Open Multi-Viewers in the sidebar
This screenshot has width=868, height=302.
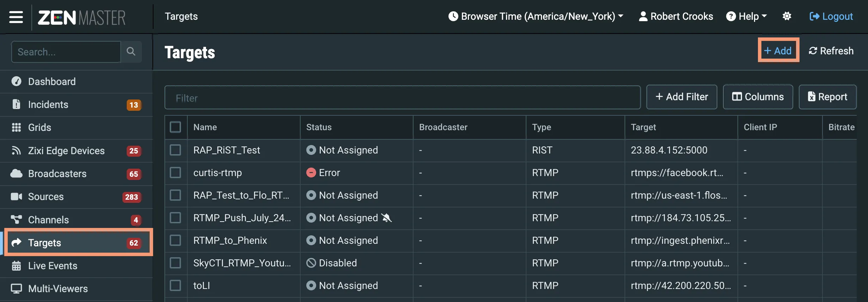77,289
